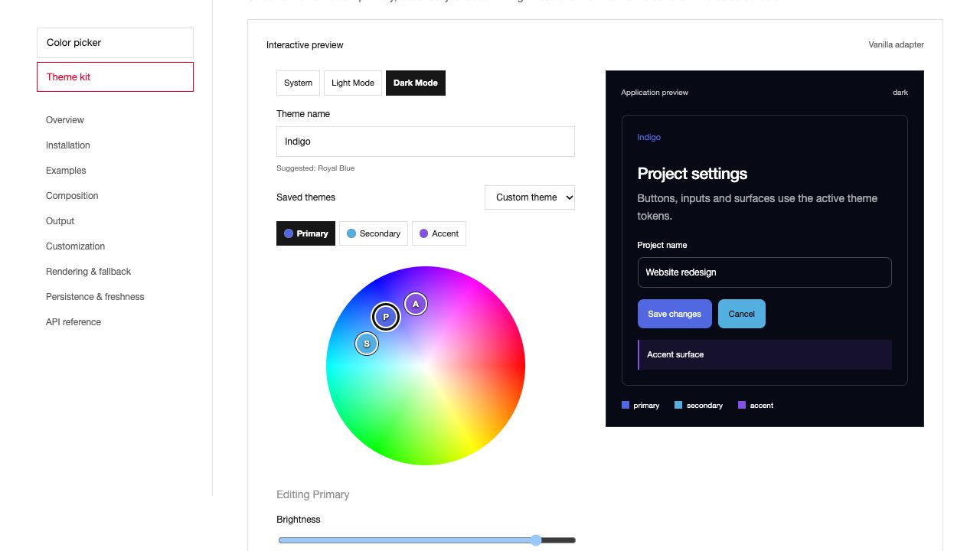Select the A handle on the color wheel
980x551 pixels.
pos(416,304)
